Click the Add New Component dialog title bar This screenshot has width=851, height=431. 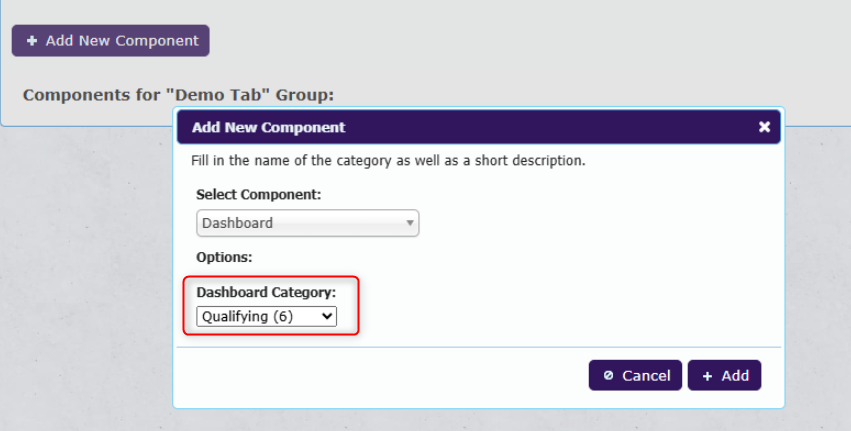479,127
